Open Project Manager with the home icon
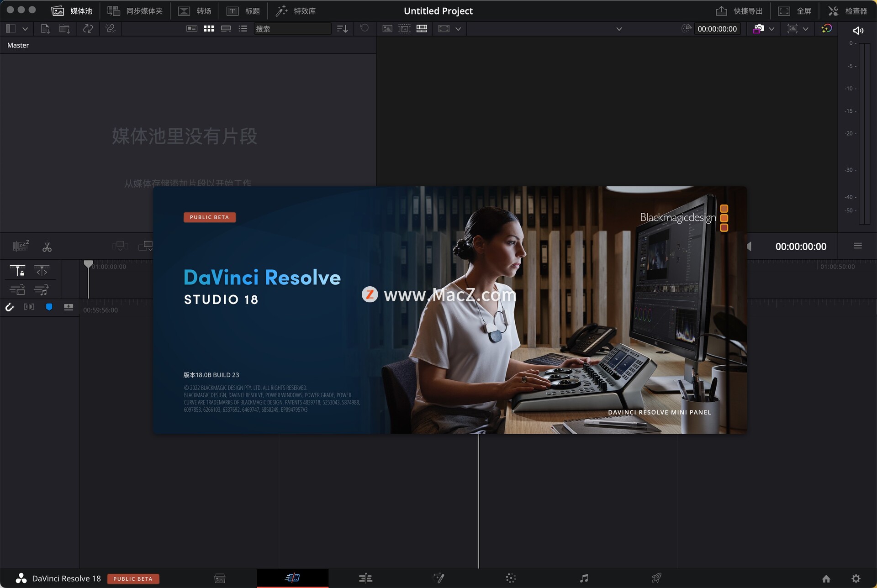 826,579
